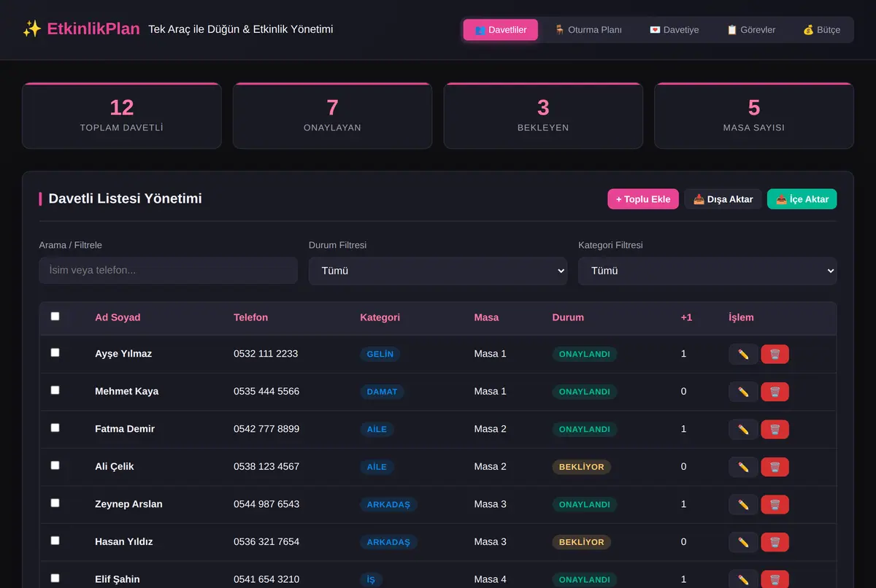The width and height of the screenshot is (876, 588).
Task: Delete Fatma Demir's row with trash icon
Action: 775,429
